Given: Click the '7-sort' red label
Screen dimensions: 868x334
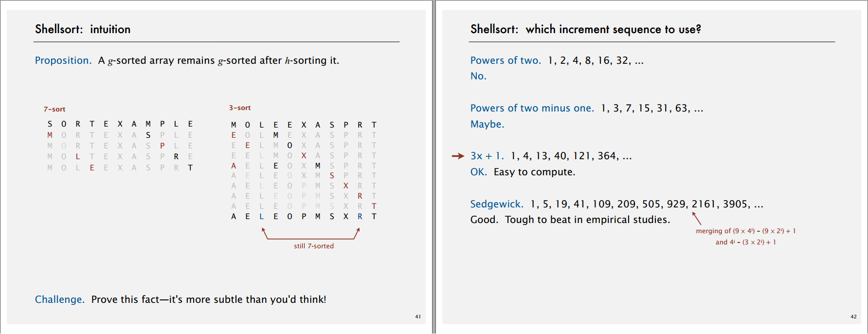Looking at the screenshot, I should tap(54, 110).
